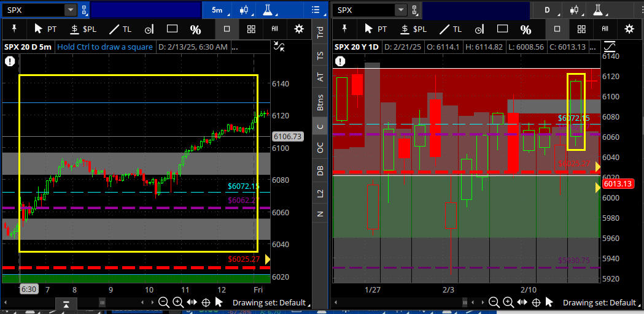The width and height of the screenshot is (644, 314).
Task: Select the Trendline (TL) tool in left chart
Action: coord(120,29)
